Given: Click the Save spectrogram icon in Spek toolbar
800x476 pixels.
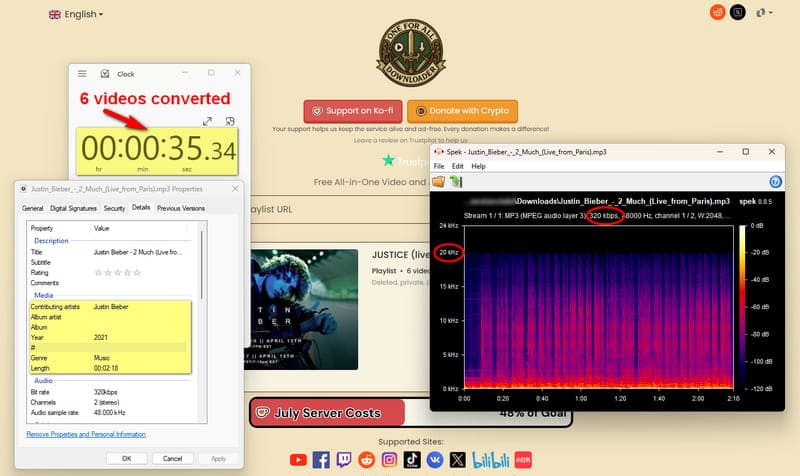Looking at the screenshot, I should click(455, 182).
